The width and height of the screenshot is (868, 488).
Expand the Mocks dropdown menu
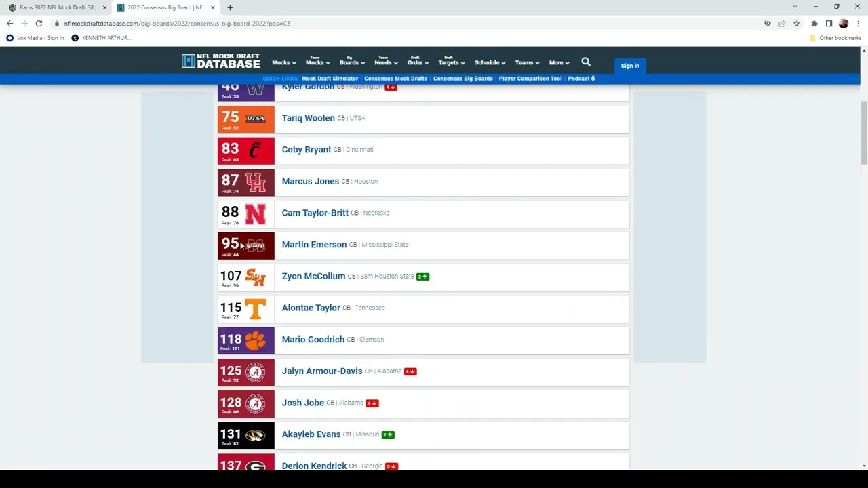(283, 62)
